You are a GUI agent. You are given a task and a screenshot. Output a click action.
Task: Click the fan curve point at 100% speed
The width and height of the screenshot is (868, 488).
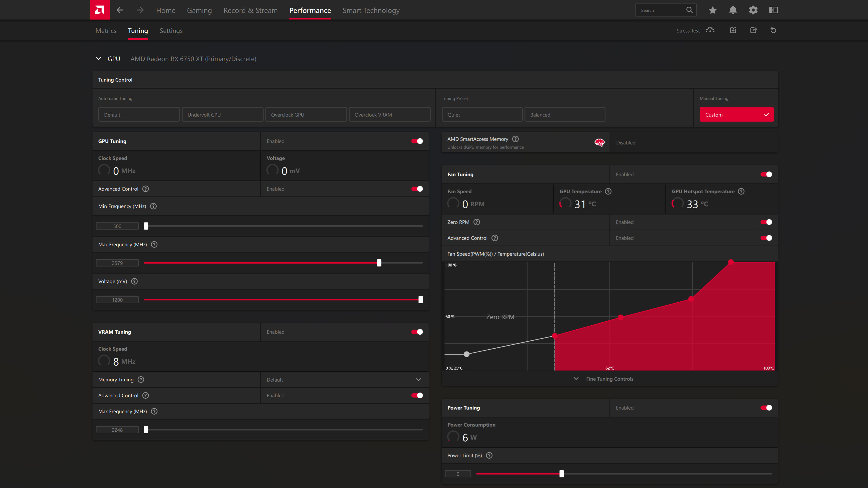[x=730, y=262]
